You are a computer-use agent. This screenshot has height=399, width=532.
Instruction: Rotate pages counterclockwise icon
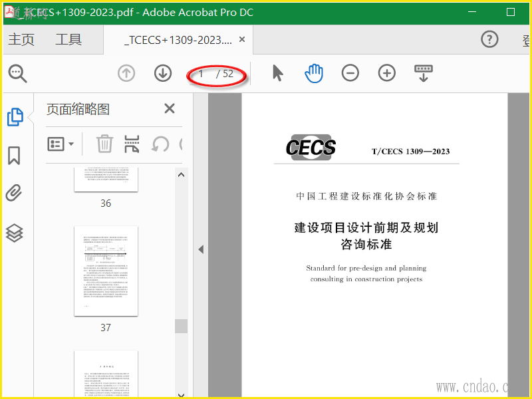[160, 144]
